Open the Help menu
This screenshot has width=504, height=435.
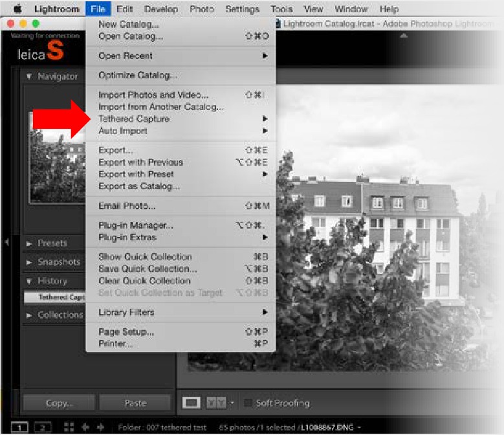(389, 9)
